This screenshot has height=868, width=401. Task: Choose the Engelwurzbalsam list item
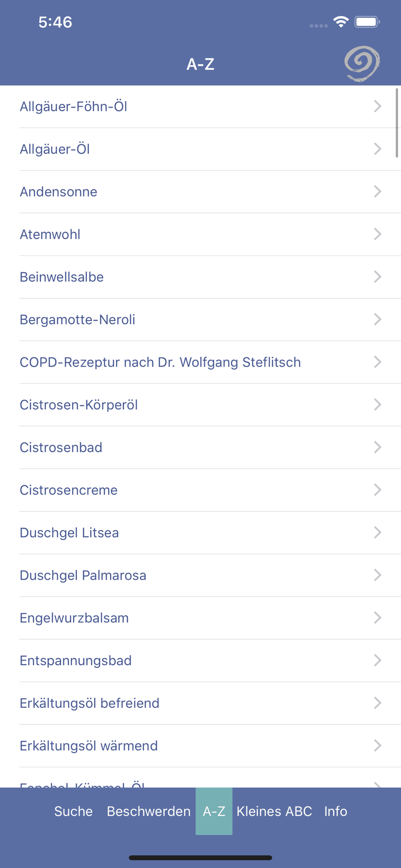click(74, 618)
